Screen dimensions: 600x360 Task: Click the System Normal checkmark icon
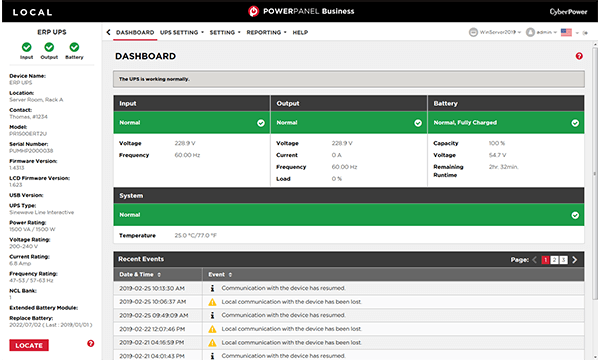tap(575, 215)
